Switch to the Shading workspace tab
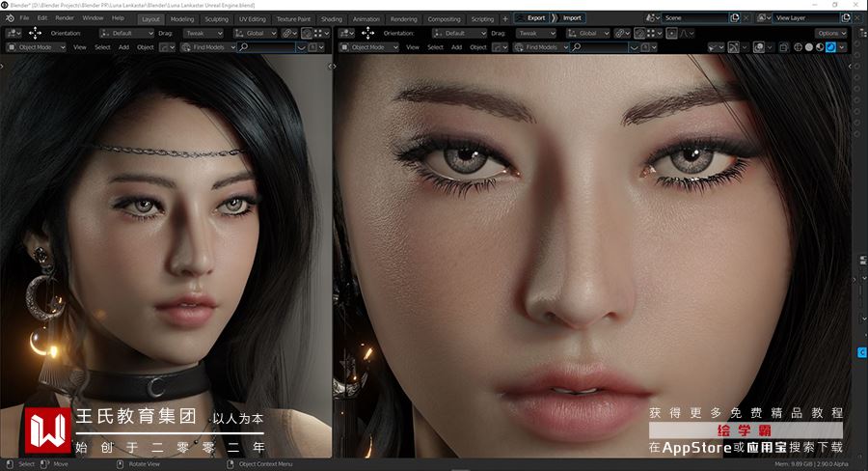 [332, 19]
